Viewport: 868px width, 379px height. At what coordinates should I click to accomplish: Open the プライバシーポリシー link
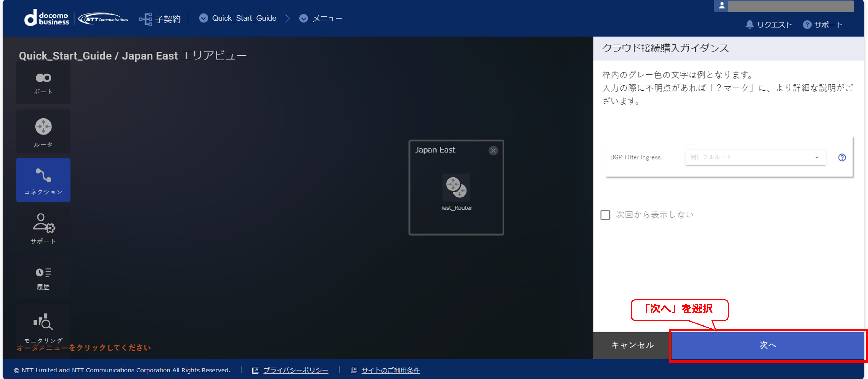(x=296, y=370)
